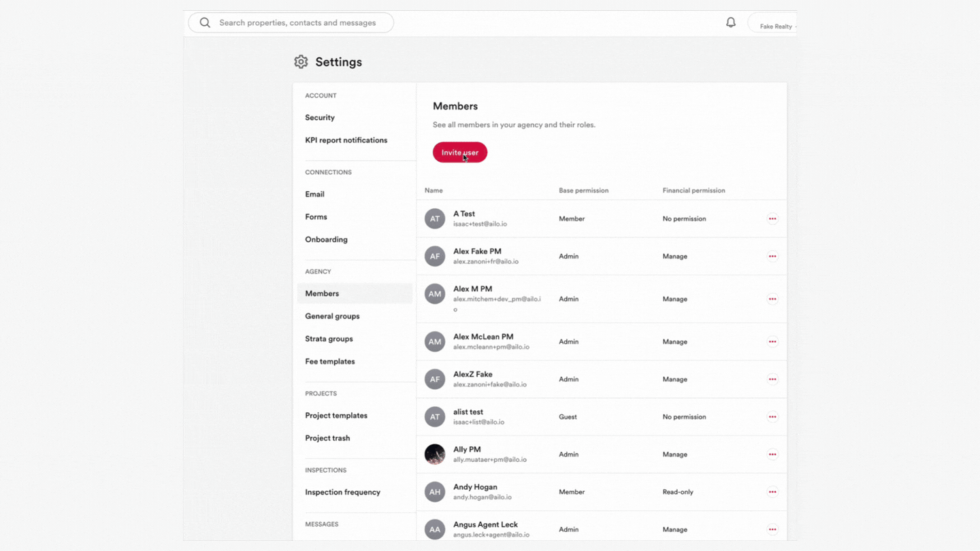Click the AH avatar for Andy Hogan

click(435, 492)
